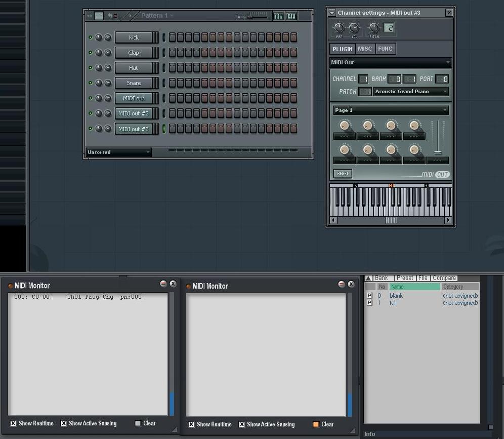This screenshot has height=439, width=504.
Task: Click RESET in Channel settings
Action: (343, 174)
